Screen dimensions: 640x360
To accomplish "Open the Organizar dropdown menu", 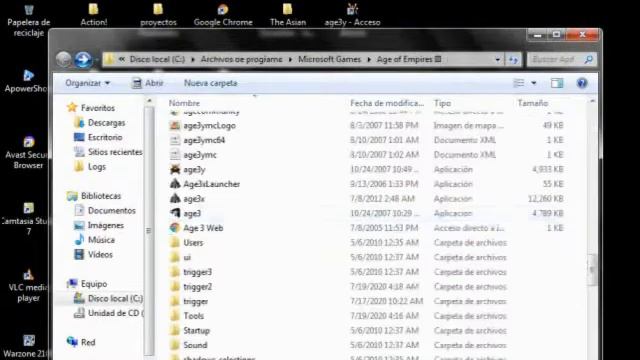I will (87, 83).
